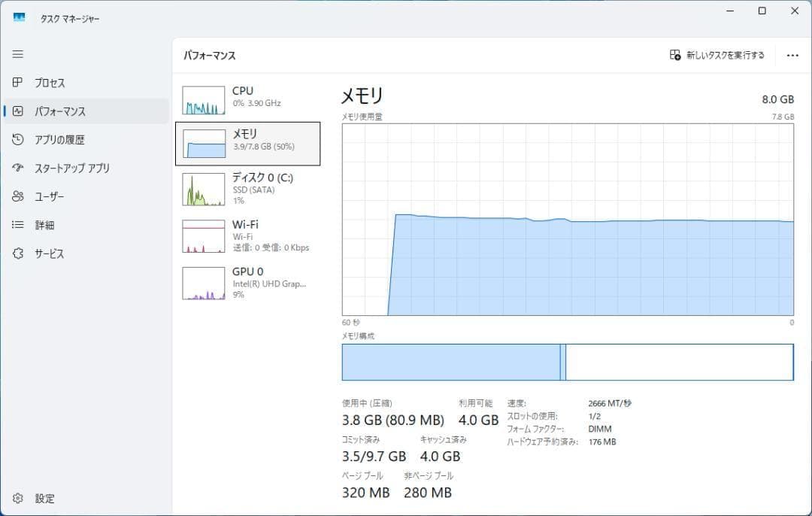The height and width of the screenshot is (516, 812).
Task: Open 設定 (Settings) at bottom of sidebar
Action: pos(17,498)
